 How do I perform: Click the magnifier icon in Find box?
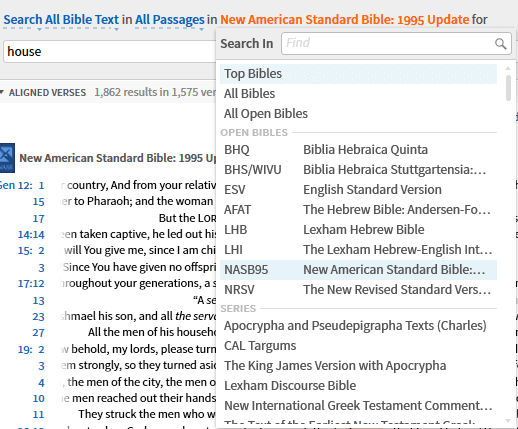500,44
